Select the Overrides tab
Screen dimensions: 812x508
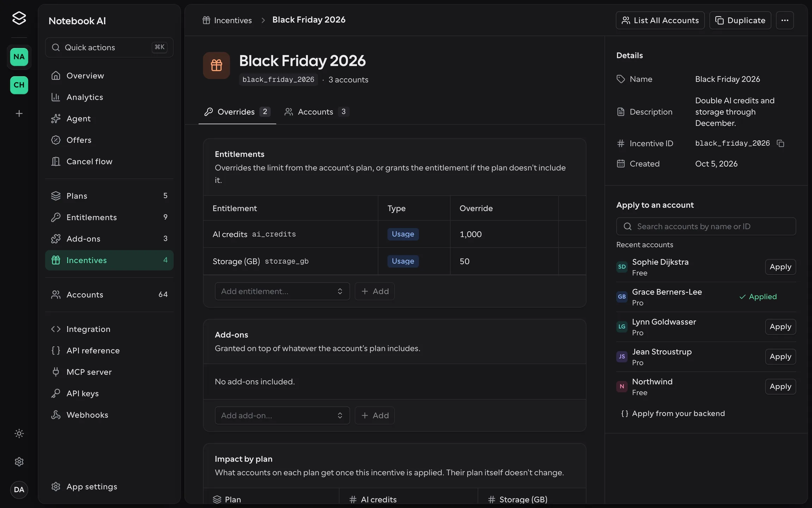[x=237, y=112]
